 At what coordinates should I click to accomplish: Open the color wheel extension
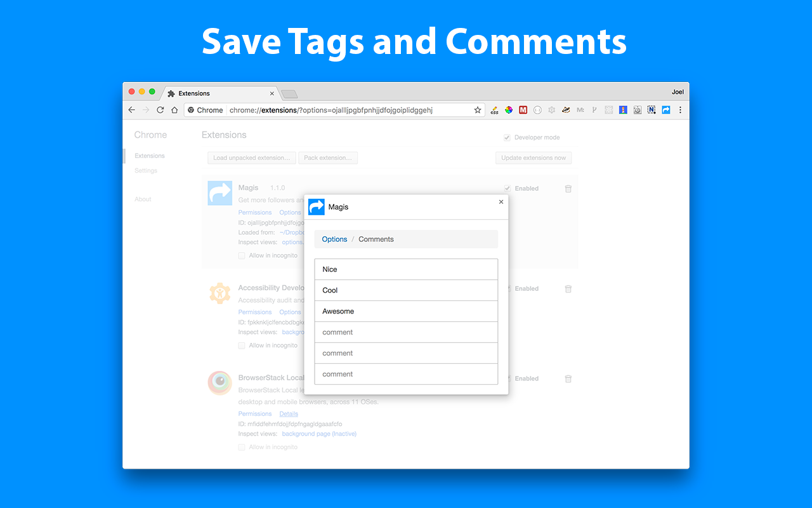[x=509, y=110]
